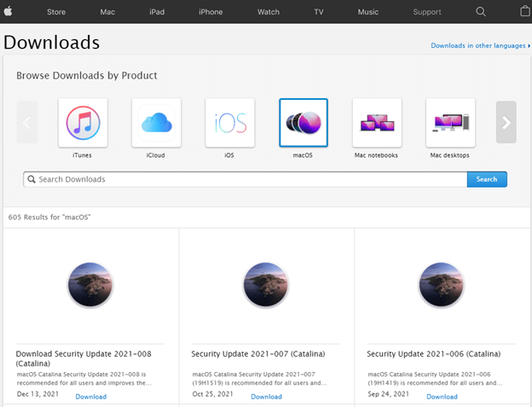Open the search magnifier icon in top bar
532x407 pixels.
(481, 12)
